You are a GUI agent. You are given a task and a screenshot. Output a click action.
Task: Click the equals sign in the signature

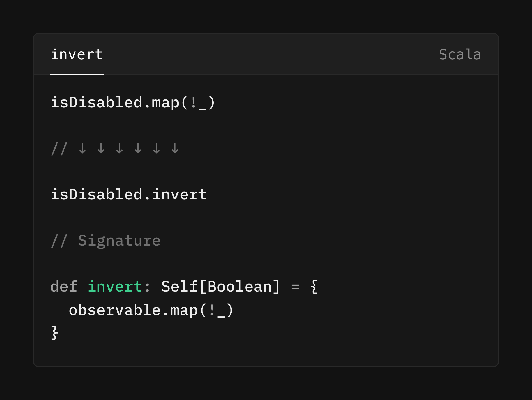[x=295, y=287]
